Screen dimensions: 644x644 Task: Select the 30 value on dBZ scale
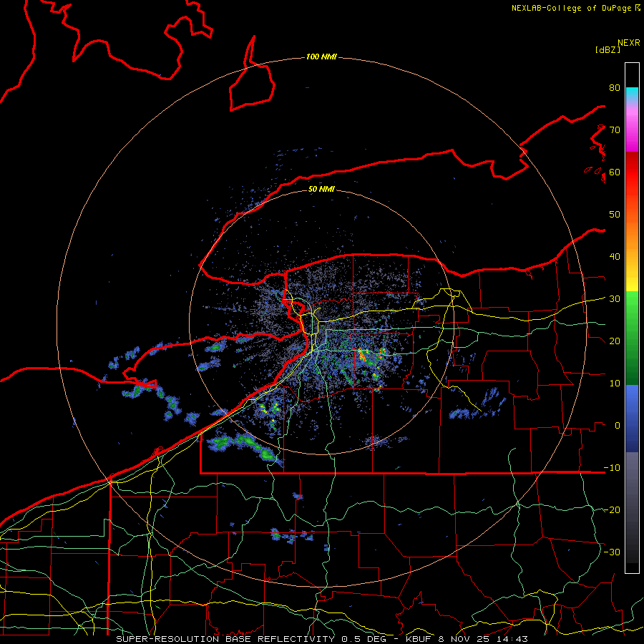coord(615,299)
